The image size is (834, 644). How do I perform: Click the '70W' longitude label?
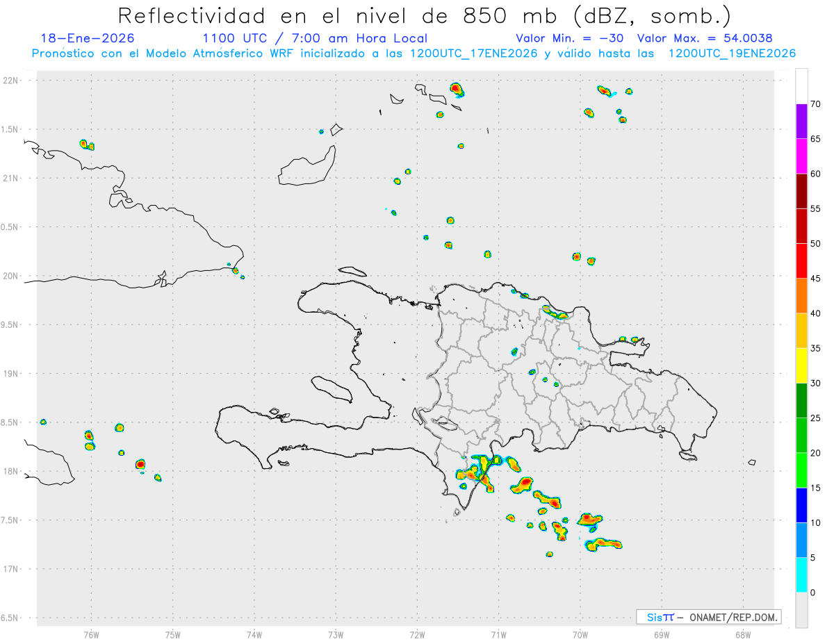580,634
